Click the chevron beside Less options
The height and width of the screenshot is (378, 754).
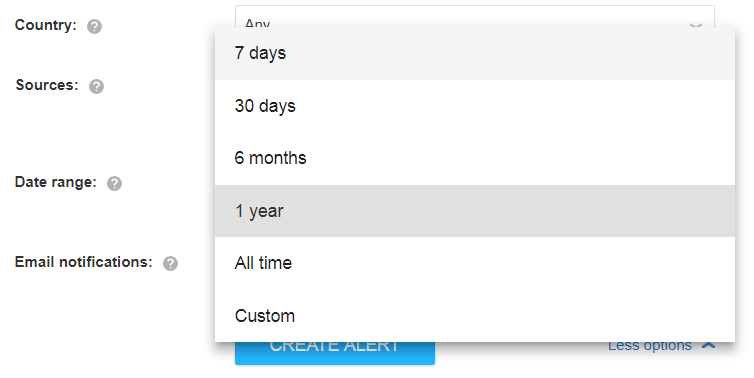[x=708, y=345]
